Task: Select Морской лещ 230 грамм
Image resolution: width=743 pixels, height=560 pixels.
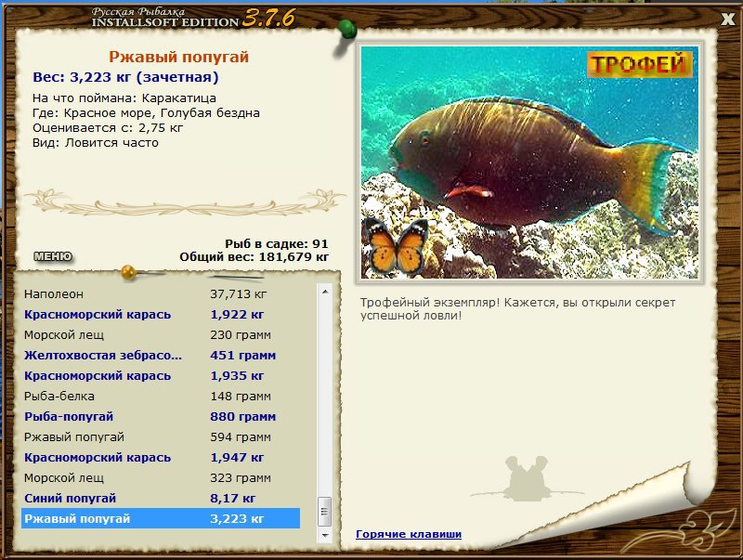Action: point(161,335)
